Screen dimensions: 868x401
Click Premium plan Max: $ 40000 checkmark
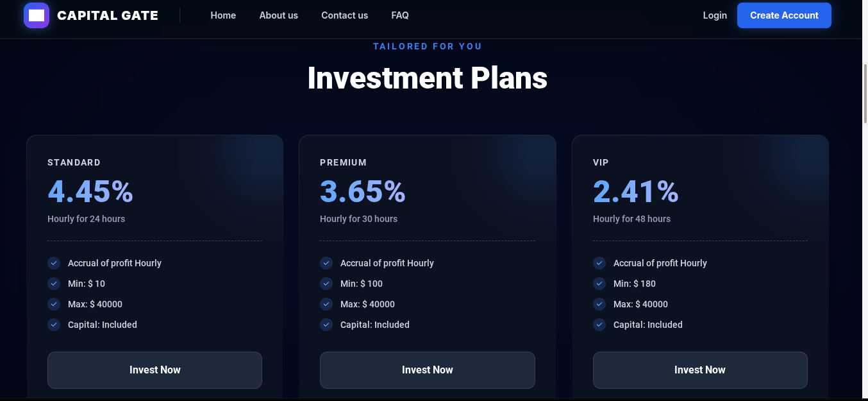point(326,304)
